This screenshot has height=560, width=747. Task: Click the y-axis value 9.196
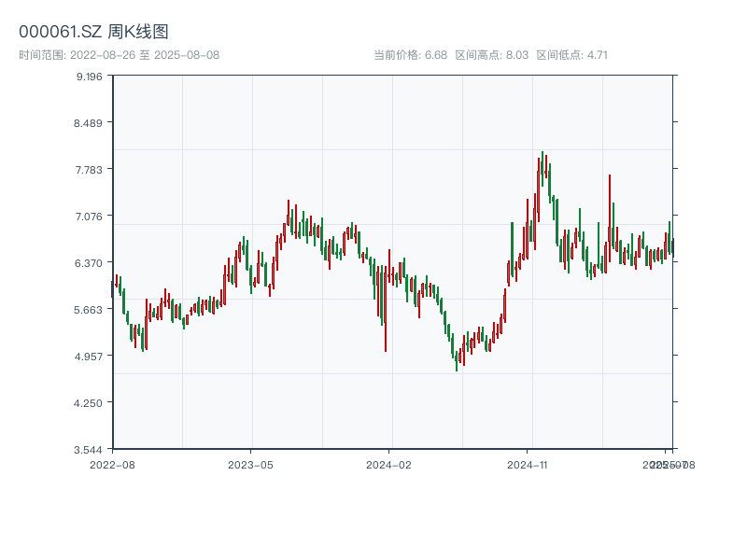click(x=89, y=77)
